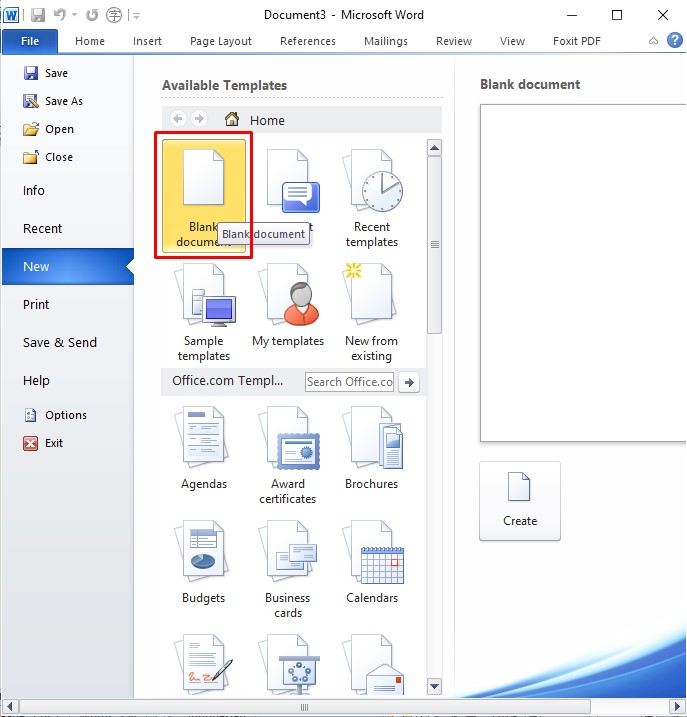The image size is (687, 717).
Task: Collapse the ribbon with the caret icon
Action: pyautogui.click(x=653, y=41)
